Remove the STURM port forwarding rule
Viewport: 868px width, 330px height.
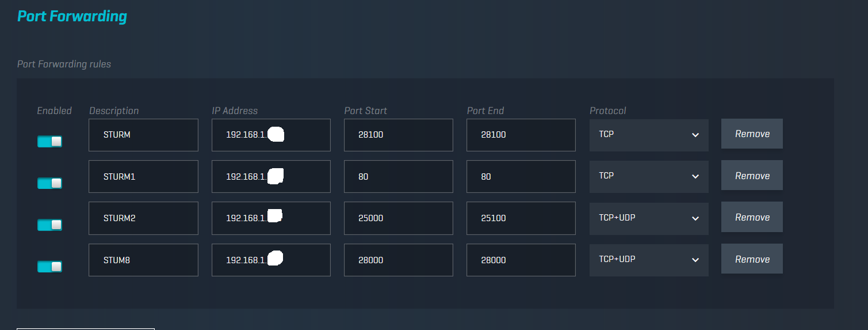click(752, 134)
